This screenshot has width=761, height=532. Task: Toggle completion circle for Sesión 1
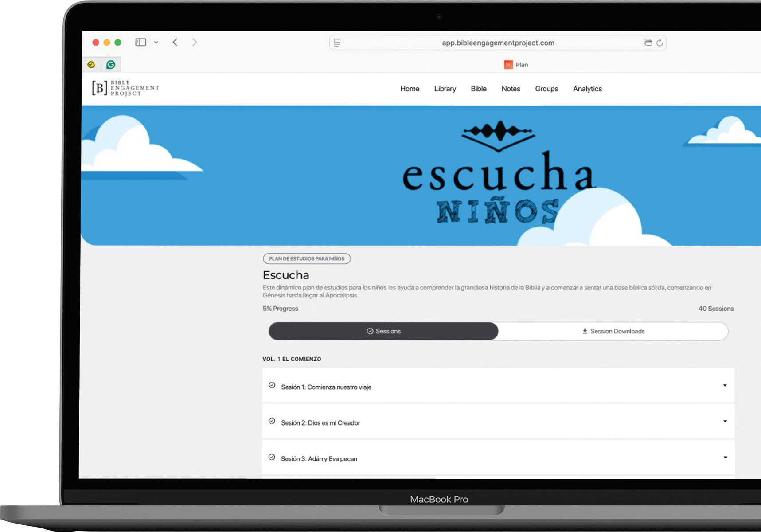click(272, 385)
